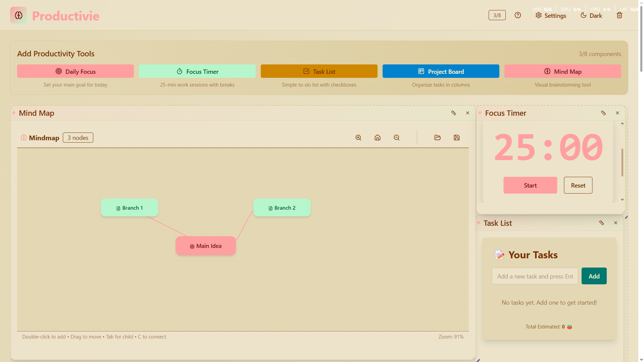Open the help question mark icon
Viewport: 644px width, 362px height.
[518, 15]
